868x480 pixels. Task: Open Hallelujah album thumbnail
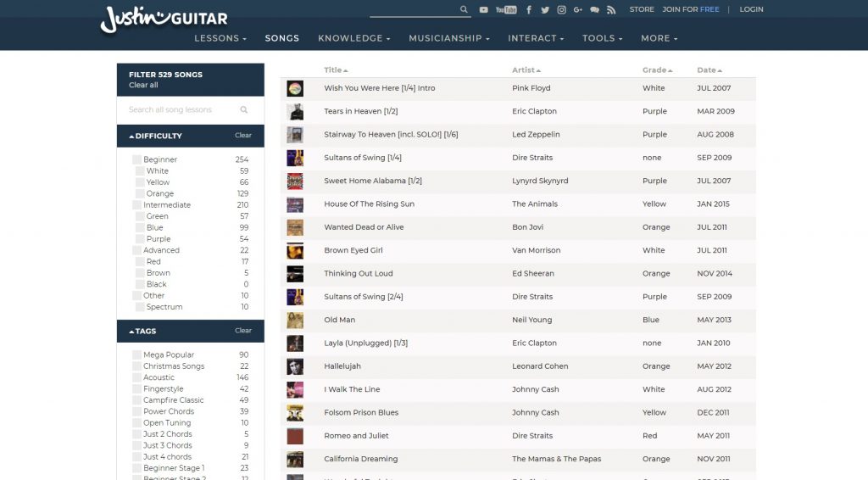(295, 366)
